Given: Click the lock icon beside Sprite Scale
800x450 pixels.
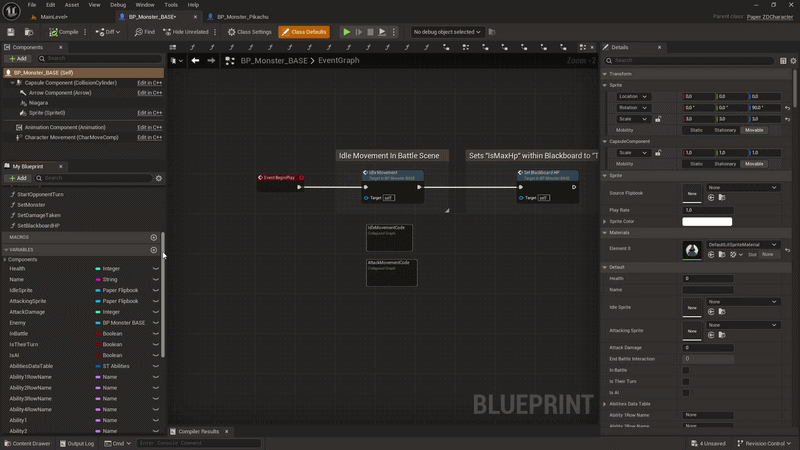Looking at the screenshot, I should [658, 119].
